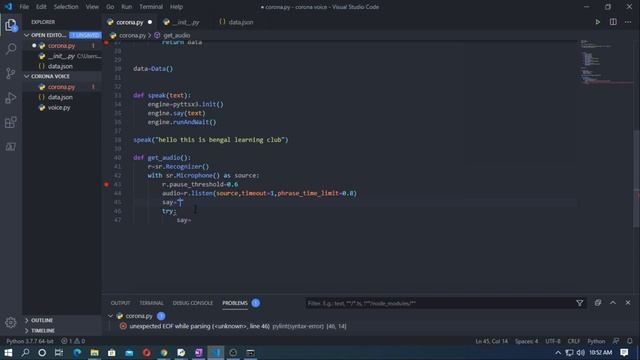Select voice.py in the file tree
The height and width of the screenshot is (360, 640).
(x=59, y=107)
